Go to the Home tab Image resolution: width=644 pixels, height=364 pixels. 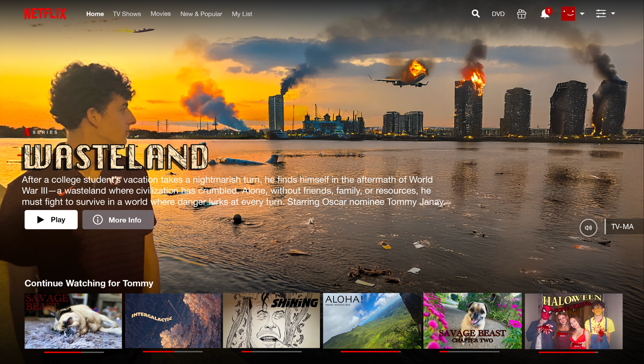coord(95,14)
